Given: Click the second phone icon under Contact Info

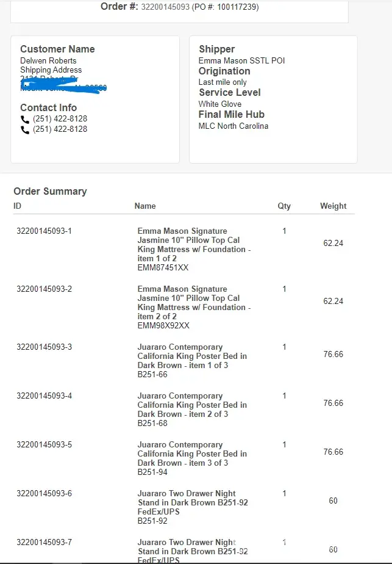Looking at the screenshot, I should 25,129.
